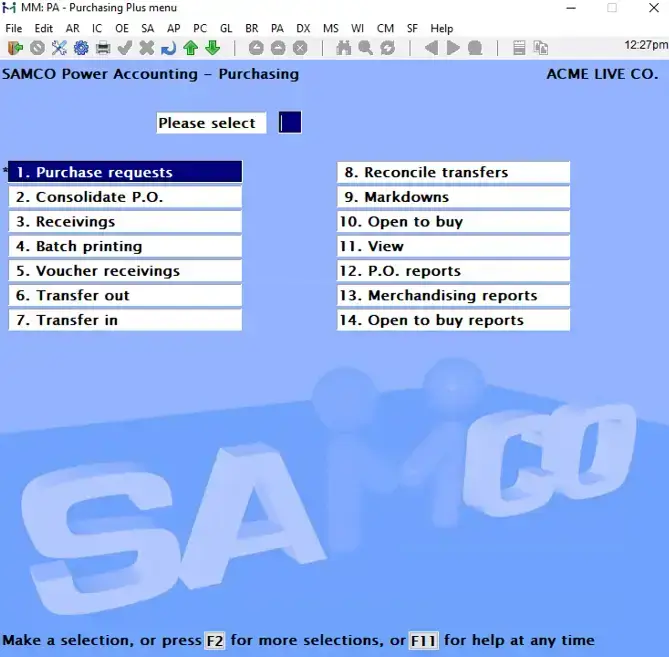The height and width of the screenshot is (657, 669).
Task: Click the printer icon in toolbar
Action: [x=103, y=47]
